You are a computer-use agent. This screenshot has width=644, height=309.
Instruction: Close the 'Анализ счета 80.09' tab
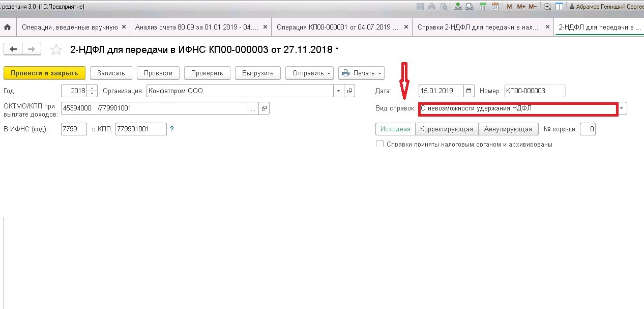click(x=265, y=27)
